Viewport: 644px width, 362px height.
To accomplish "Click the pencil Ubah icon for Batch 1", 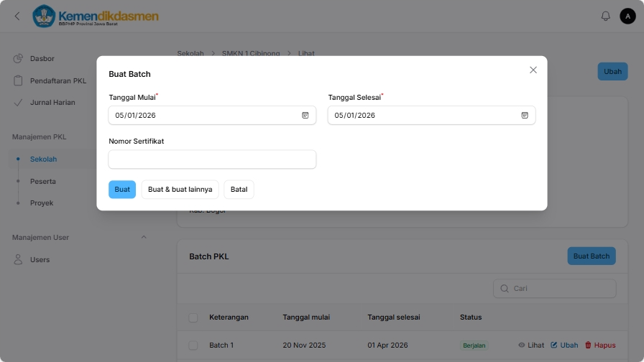I will point(554,345).
